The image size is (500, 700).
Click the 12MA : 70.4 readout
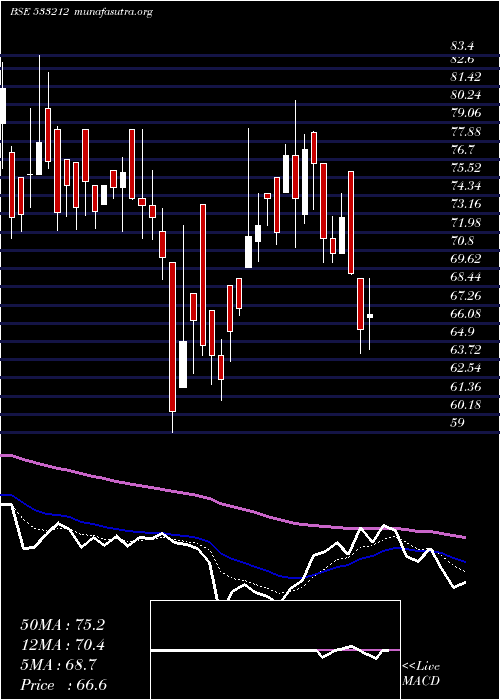[x=62, y=645]
